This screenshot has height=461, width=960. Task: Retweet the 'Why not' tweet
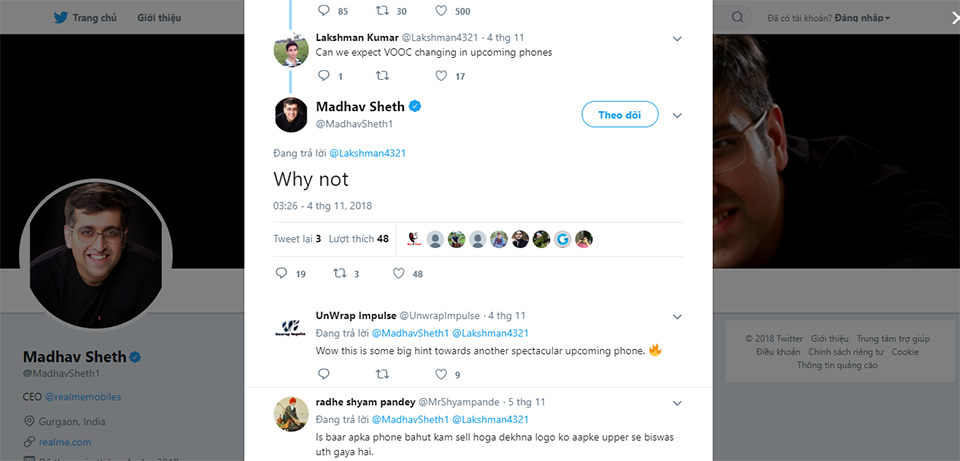[340, 273]
